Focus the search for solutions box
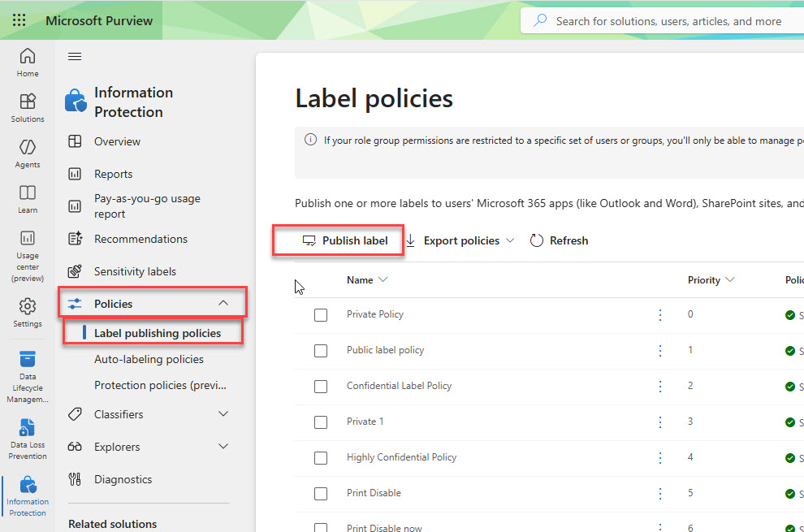 point(668,21)
